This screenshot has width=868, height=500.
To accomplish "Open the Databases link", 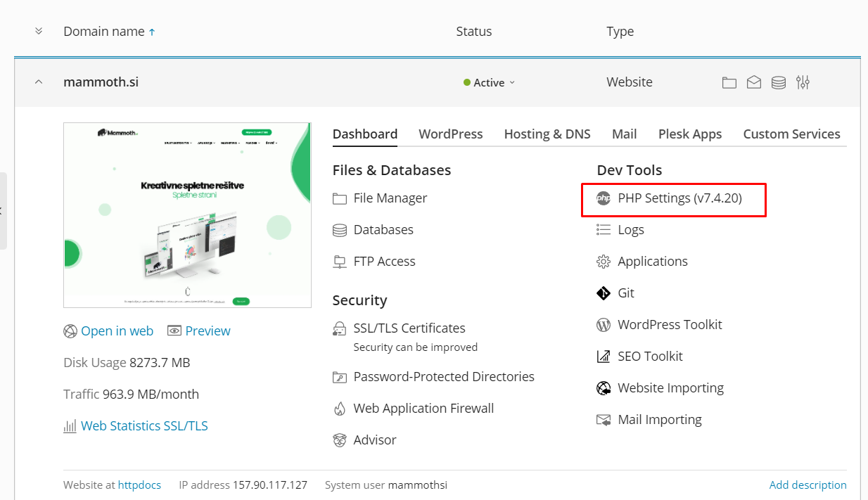I will point(383,230).
